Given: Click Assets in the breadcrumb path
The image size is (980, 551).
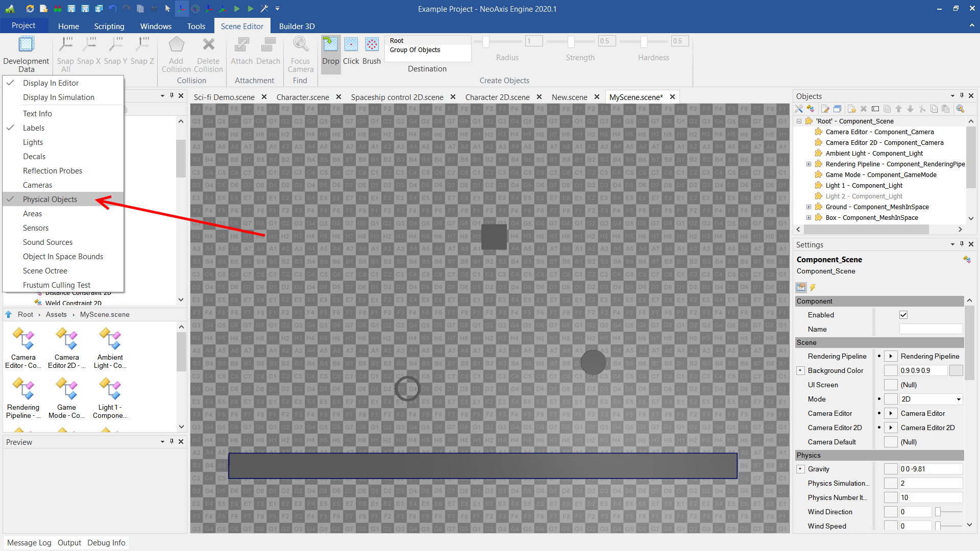Looking at the screenshot, I should click(x=56, y=315).
